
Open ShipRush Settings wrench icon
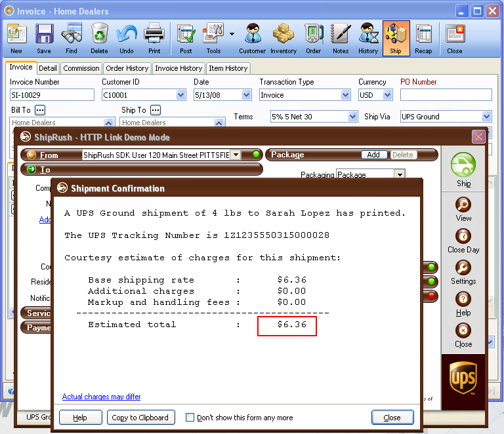[x=463, y=267]
